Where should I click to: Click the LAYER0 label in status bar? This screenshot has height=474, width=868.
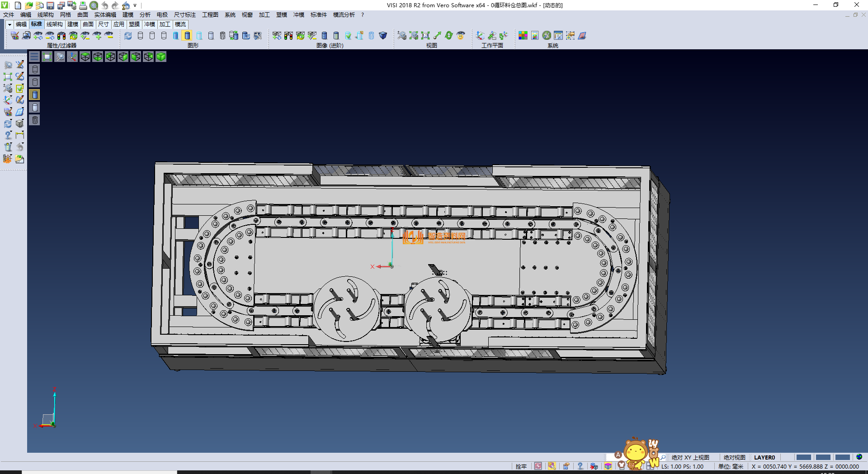pos(764,457)
